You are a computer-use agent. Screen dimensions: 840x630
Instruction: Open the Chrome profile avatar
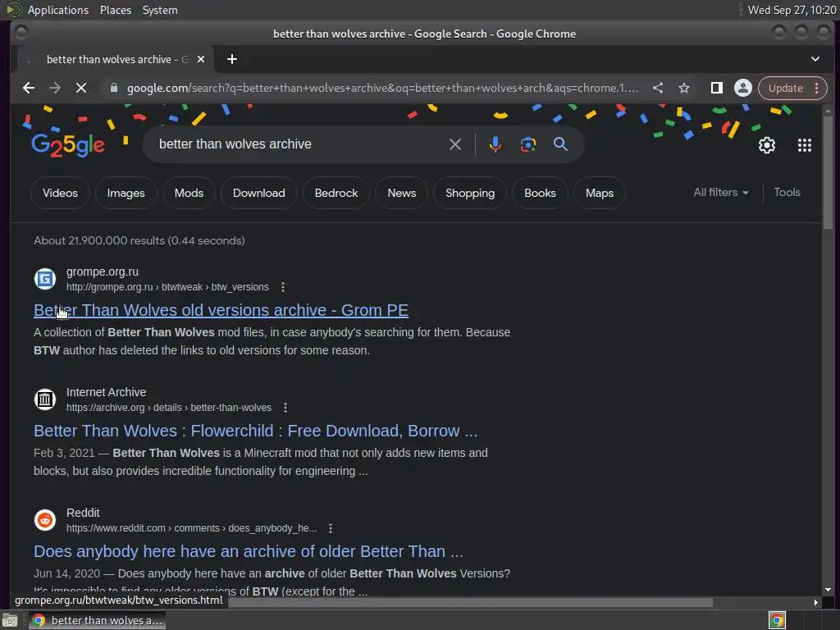click(743, 88)
